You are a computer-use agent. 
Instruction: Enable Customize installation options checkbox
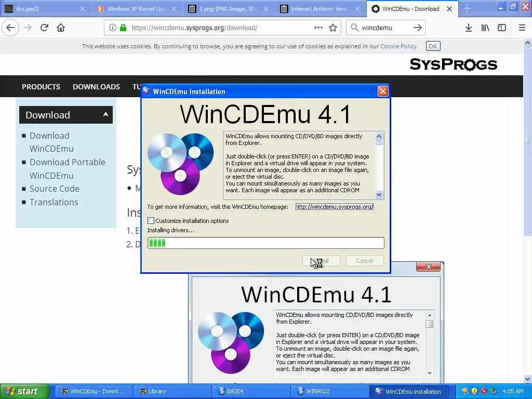[x=151, y=221]
